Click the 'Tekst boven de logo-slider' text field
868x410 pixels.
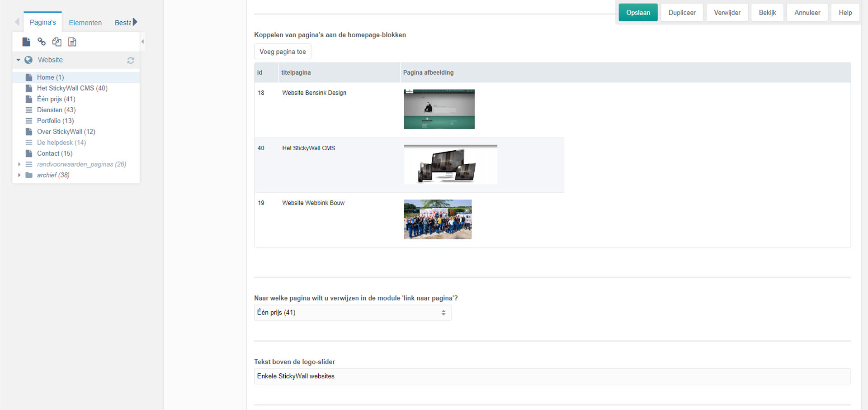pyautogui.click(x=552, y=377)
